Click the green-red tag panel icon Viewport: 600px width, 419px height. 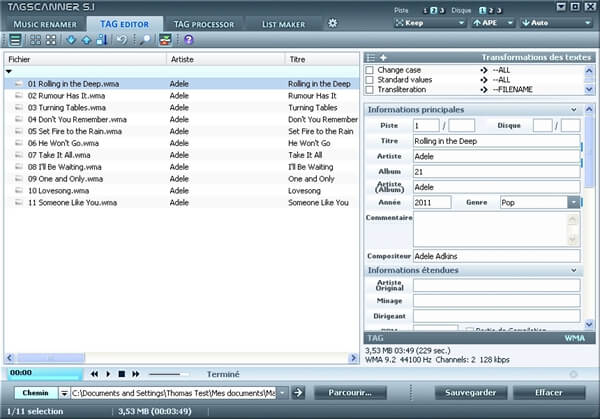(165, 40)
